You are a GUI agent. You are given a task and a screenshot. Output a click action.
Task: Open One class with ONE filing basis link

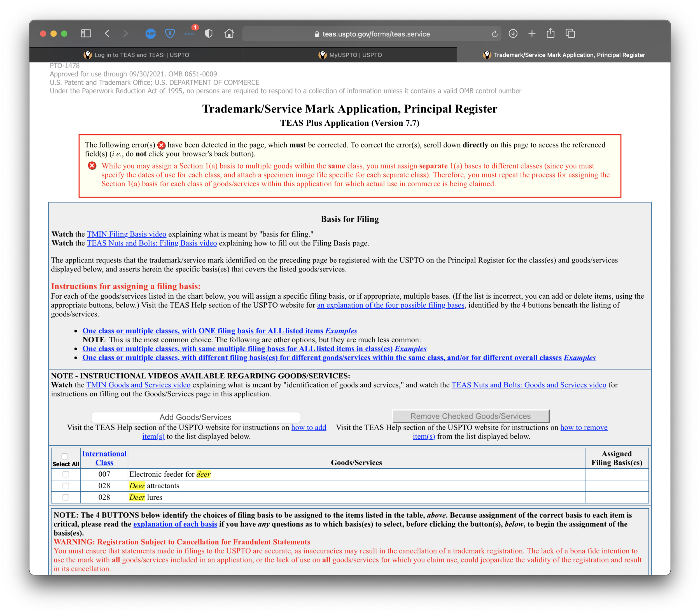(203, 331)
